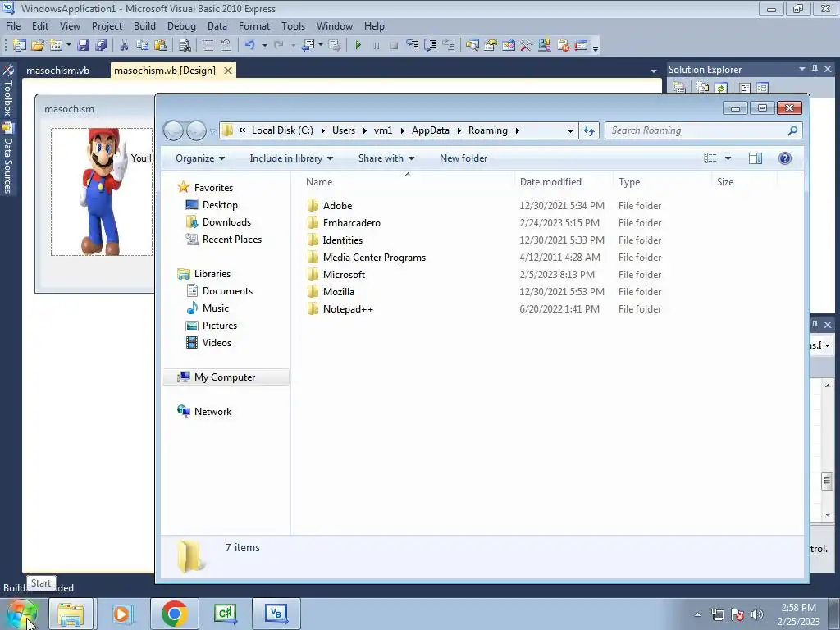This screenshot has width=840, height=630.
Task: Click the Explorer Back navigation button
Action: (x=173, y=130)
